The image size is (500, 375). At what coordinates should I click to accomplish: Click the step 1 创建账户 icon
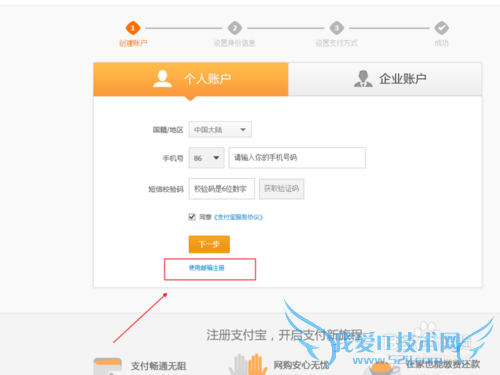point(133,28)
